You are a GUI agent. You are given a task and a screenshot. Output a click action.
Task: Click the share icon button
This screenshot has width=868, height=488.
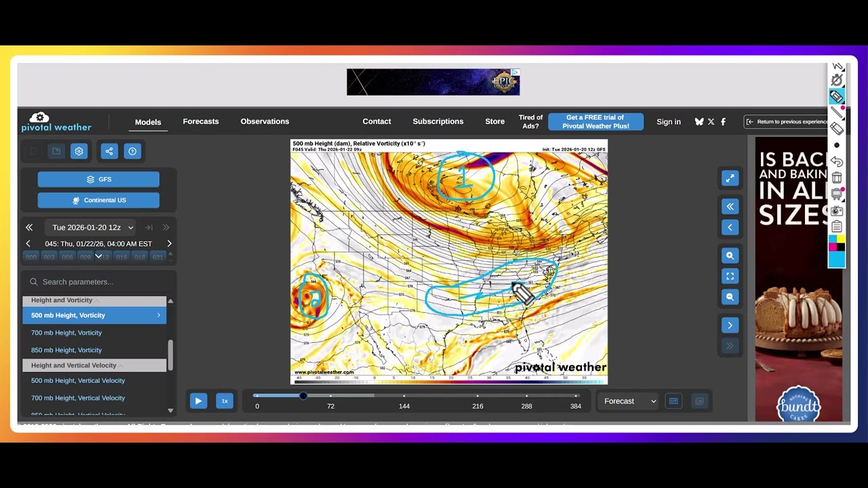click(x=109, y=151)
